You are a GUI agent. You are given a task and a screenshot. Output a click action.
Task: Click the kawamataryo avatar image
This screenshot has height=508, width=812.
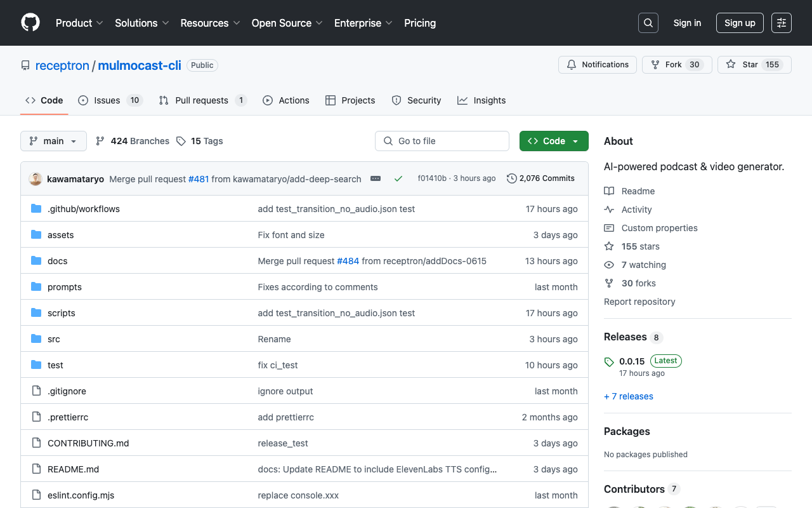click(x=36, y=179)
